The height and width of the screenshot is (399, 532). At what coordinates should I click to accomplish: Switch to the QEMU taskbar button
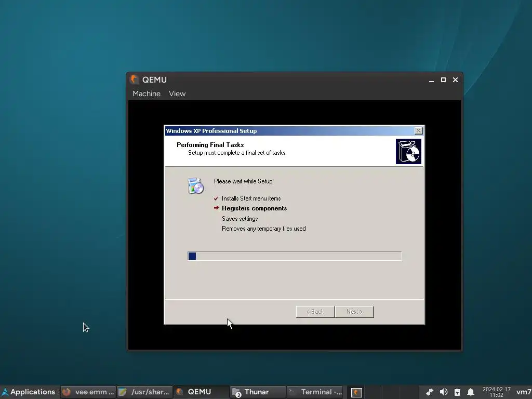[201, 392]
